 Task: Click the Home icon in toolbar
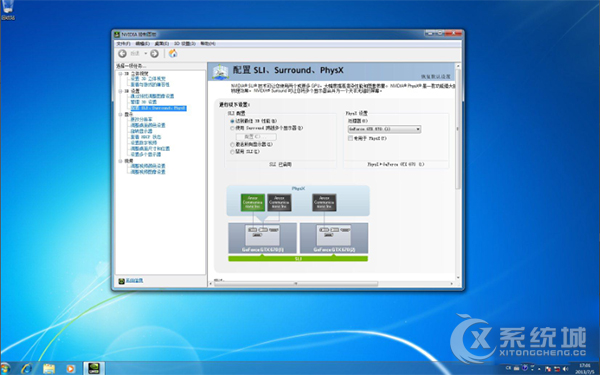173,54
